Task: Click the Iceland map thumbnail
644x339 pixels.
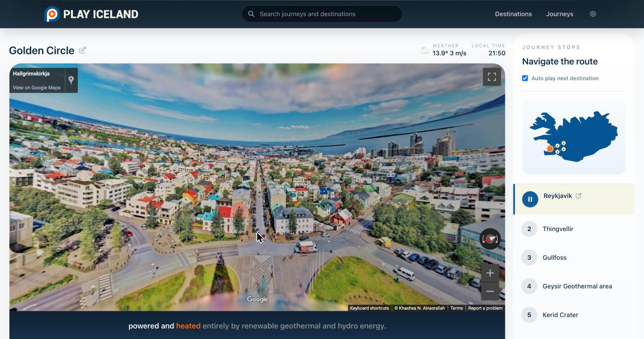Action: [574, 137]
